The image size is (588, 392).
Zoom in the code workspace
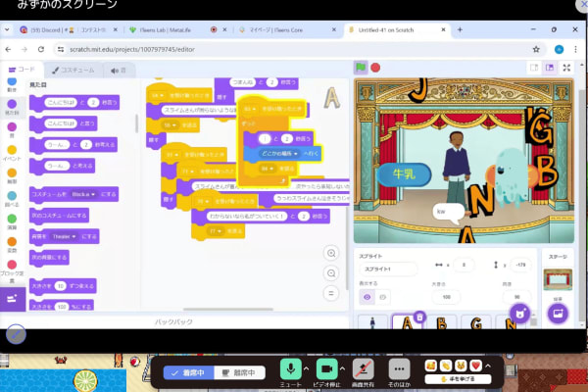tap(331, 253)
